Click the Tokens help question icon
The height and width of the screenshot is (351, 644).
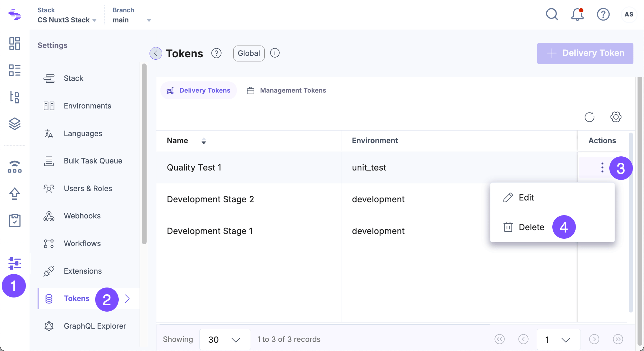pos(216,53)
